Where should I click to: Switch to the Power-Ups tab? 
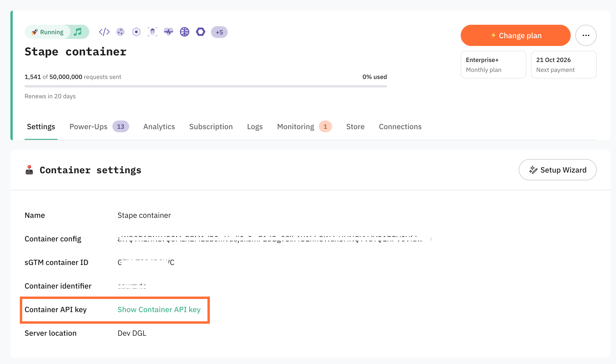(x=88, y=127)
